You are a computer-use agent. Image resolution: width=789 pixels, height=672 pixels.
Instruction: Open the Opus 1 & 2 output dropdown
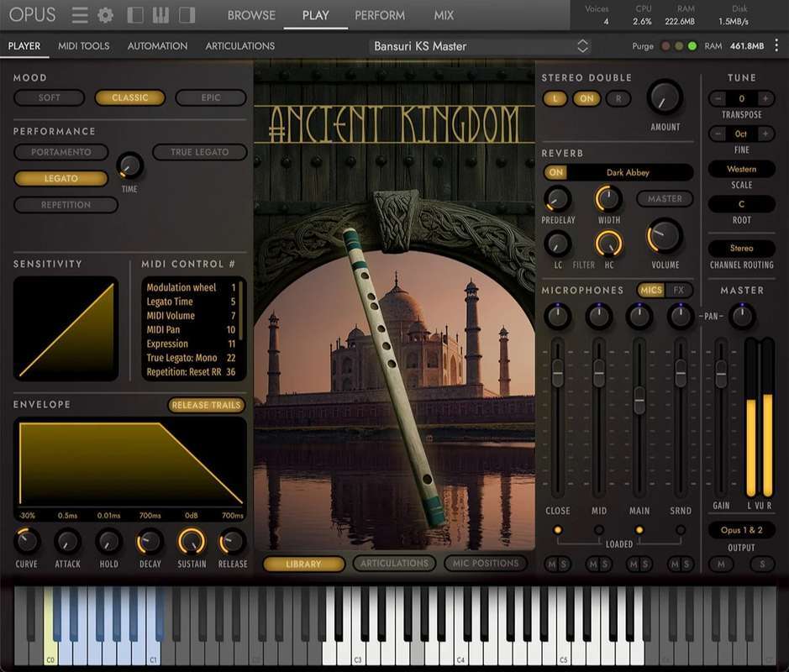(741, 530)
